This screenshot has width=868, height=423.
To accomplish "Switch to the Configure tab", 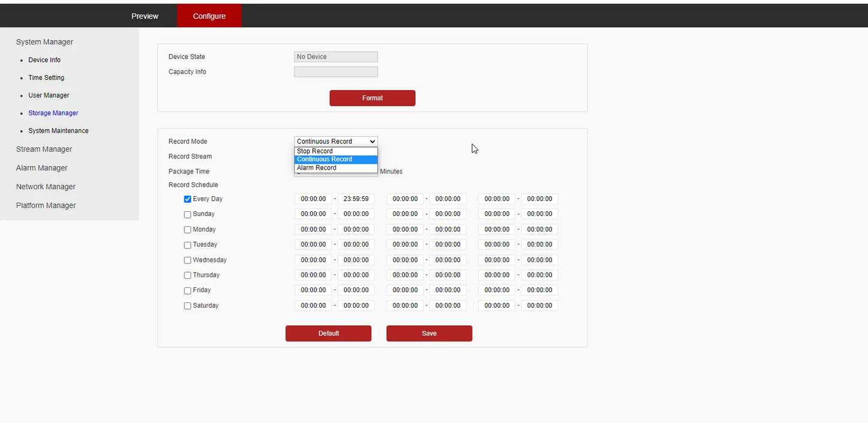I will [x=209, y=16].
